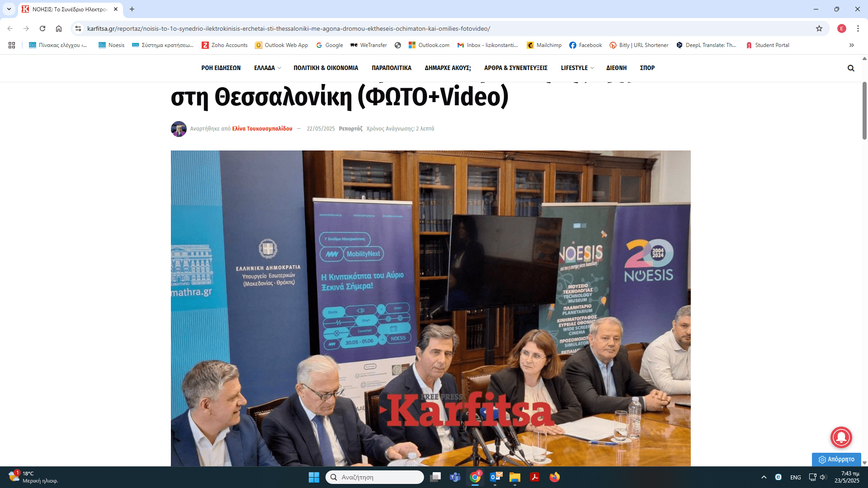Open ΠΟΛΙΤΙΚΗ & ΟΙΚΟΝΟΜΙΑ menu section

click(x=325, y=68)
